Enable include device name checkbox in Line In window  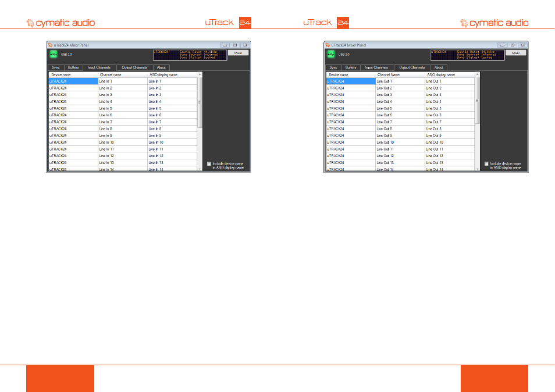point(209,163)
